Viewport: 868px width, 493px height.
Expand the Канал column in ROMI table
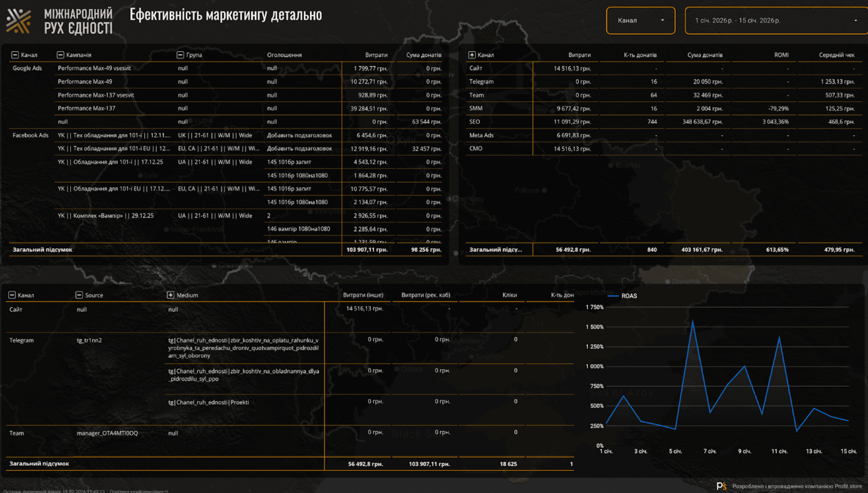click(472, 55)
